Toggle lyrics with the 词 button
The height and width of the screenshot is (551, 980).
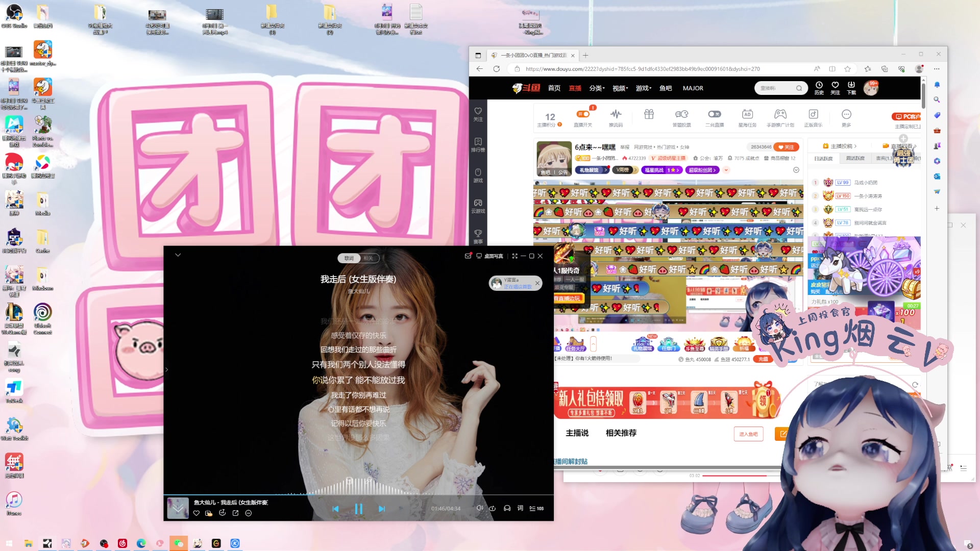click(520, 508)
